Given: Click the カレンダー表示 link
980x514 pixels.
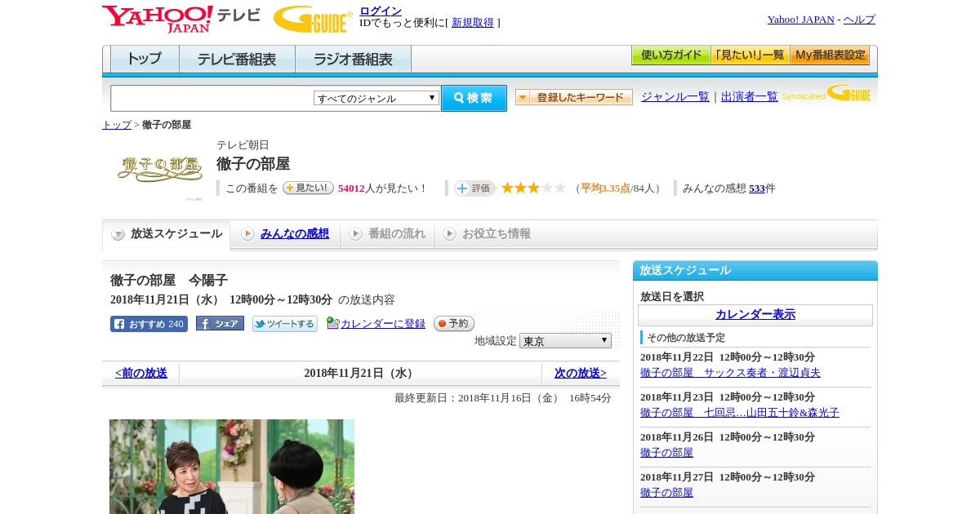Looking at the screenshot, I should click(755, 315).
